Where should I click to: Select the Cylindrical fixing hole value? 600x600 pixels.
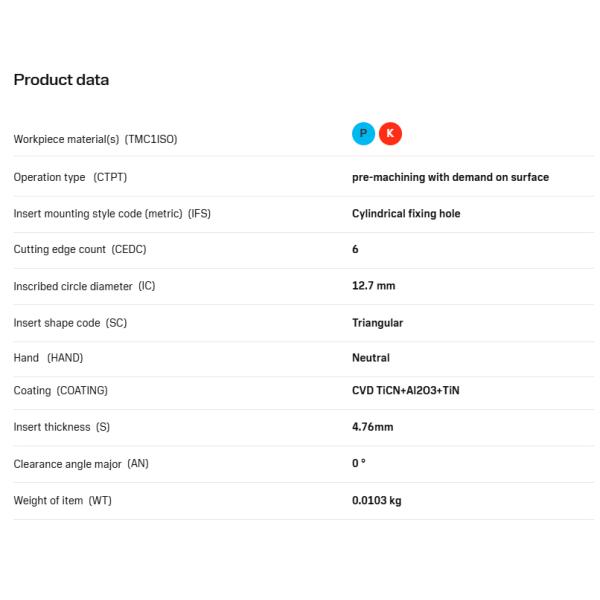(x=406, y=214)
